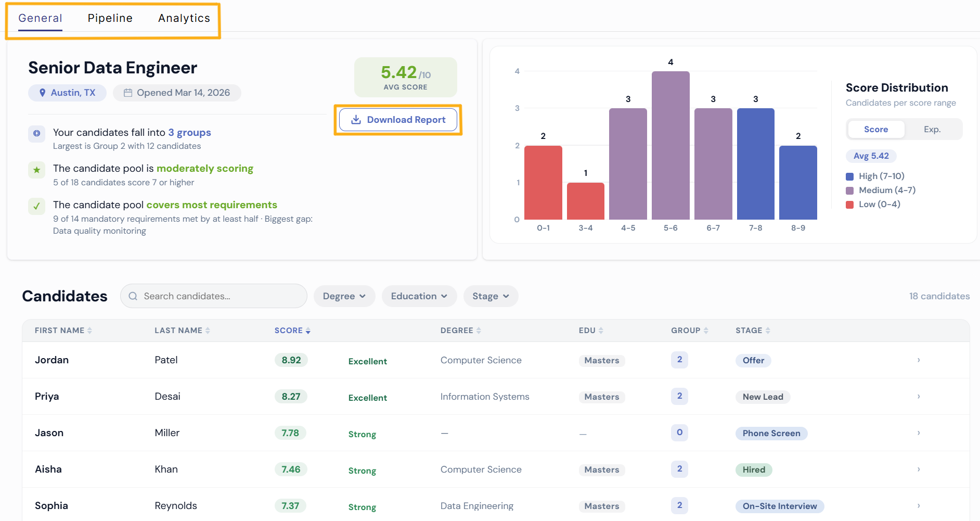This screenshot has height=521, width=980.
Task: Focus the Search candidates field
Action: pyautogui.click(x=214, y=296)
